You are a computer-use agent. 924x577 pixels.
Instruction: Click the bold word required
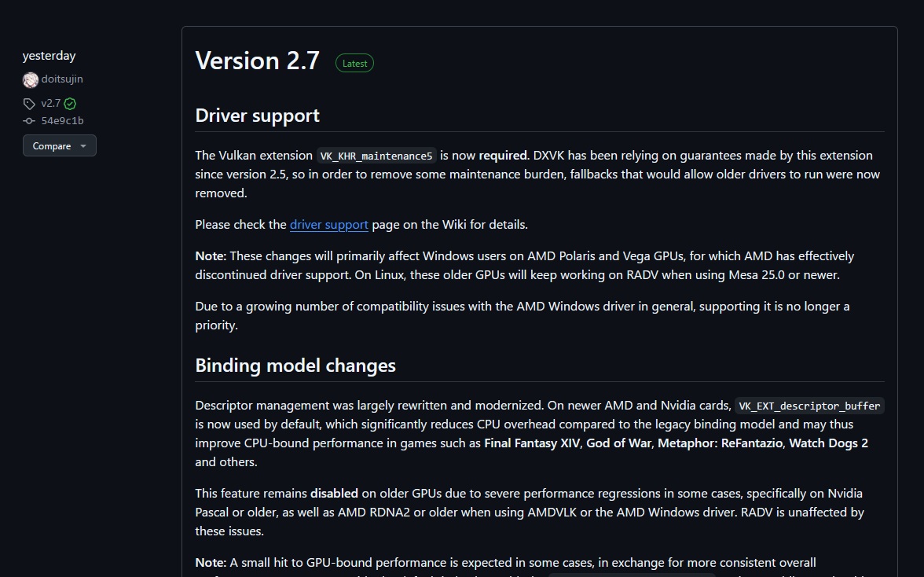point(503,156)
